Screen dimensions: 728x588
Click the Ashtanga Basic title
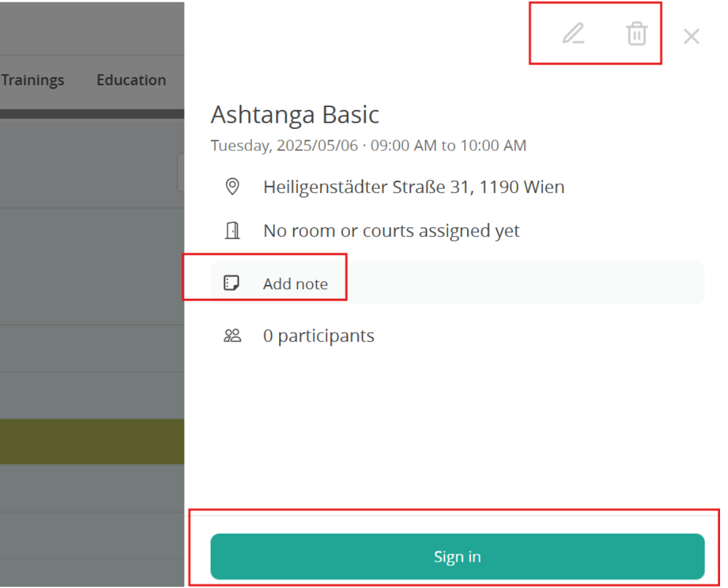(x=295, y=114)
